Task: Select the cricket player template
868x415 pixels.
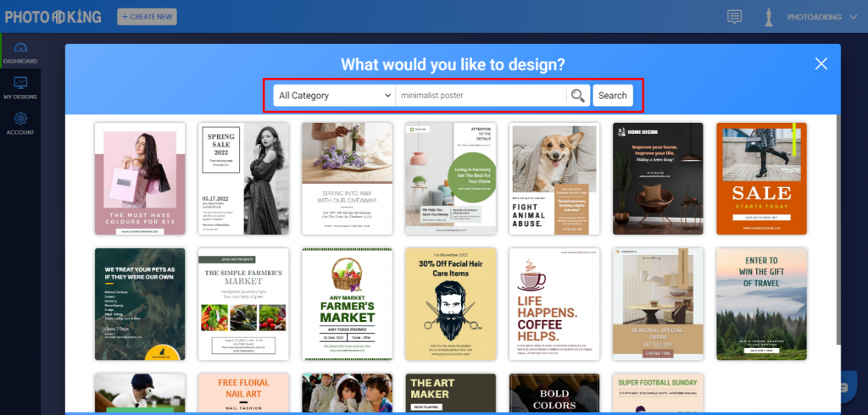Action: 140,393
